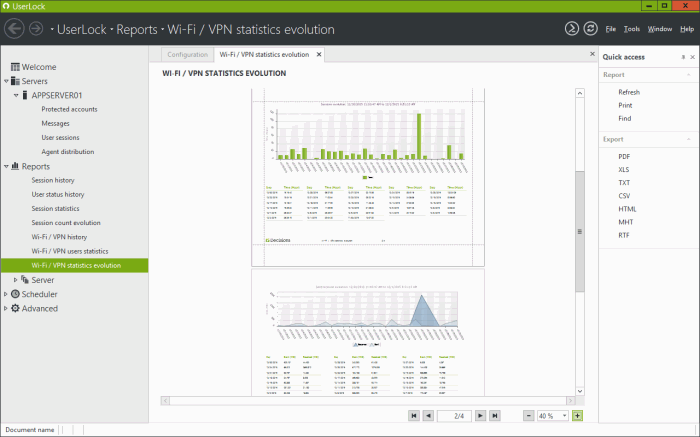The width and height of the screenshot is (700, 437).
Task: Close the Quick access panel
Action: (x=692, y=57)
